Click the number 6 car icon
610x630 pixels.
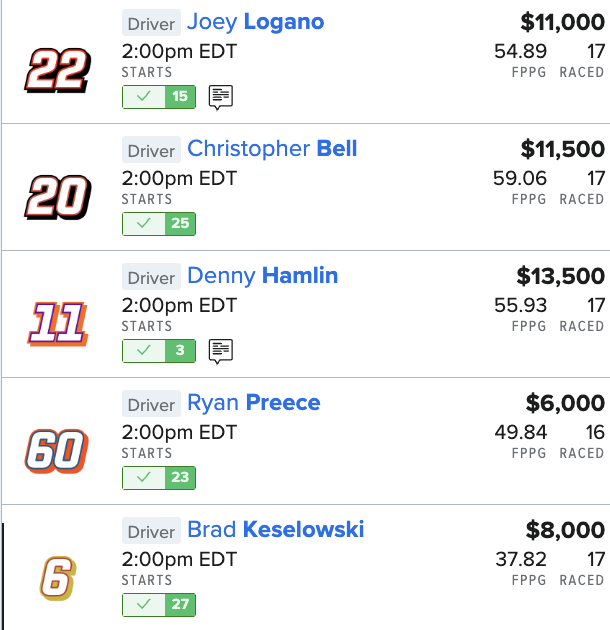pos(58,578)
